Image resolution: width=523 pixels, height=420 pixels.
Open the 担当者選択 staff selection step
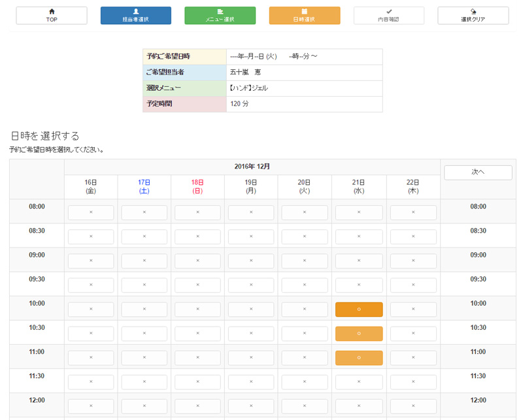136,16
